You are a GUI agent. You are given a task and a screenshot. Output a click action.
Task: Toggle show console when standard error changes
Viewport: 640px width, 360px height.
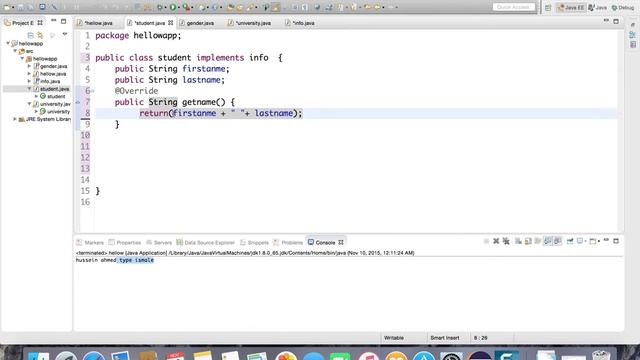coord(558,241)
